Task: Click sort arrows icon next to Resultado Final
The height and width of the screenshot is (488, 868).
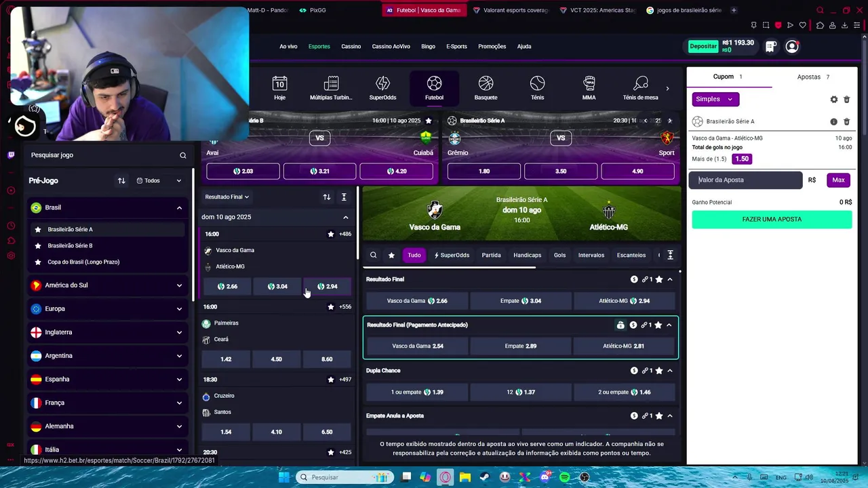Action: pyautogui.click(x=327, y=197)
